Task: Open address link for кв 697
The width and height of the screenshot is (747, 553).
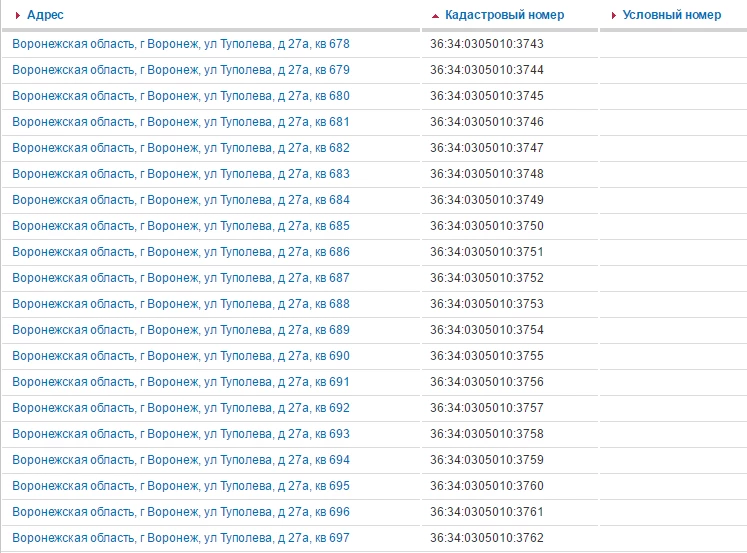Action: point(181,538)
